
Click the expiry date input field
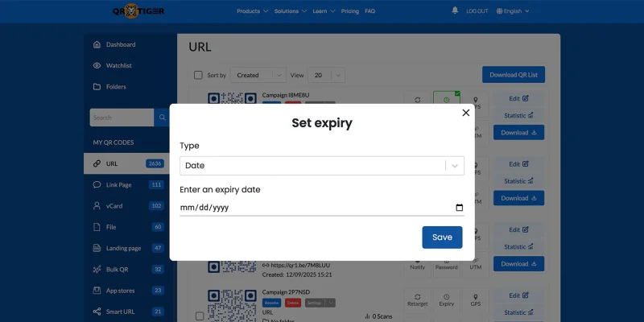click(322, 208)
